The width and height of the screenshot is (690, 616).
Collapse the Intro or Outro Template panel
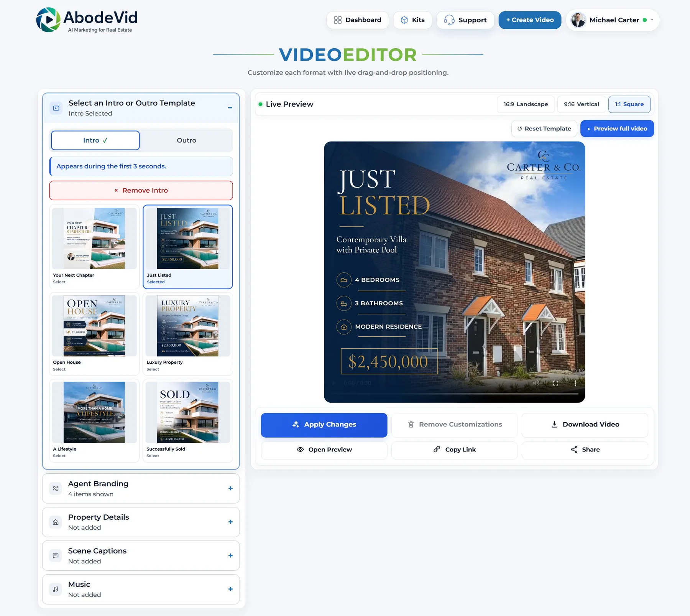coord(230,108)
